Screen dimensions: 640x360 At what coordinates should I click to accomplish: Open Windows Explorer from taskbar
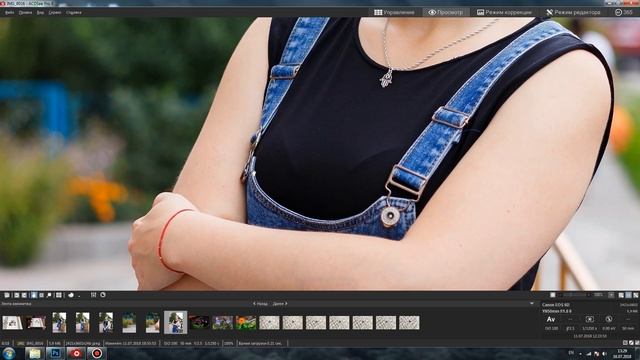(35, 353)
